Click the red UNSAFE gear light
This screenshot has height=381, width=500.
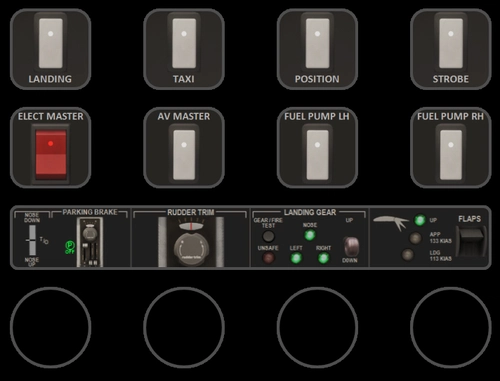coord(269,258)
